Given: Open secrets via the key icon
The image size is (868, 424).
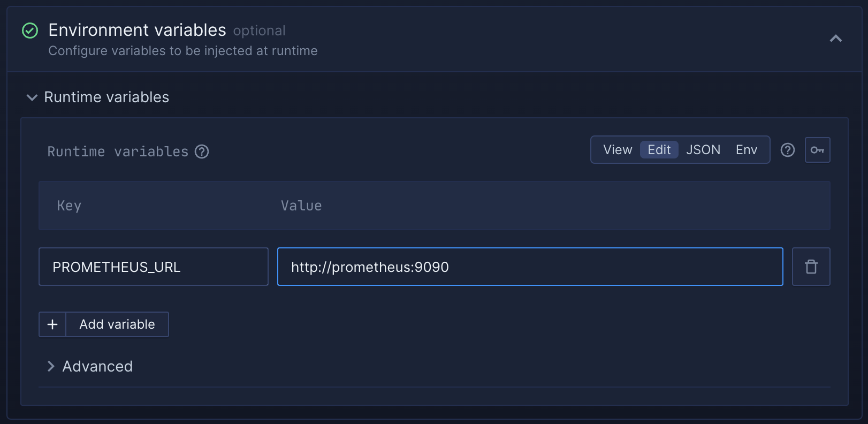Looking at the screenshot, I should pyautogui.click(x=817, y=150).
